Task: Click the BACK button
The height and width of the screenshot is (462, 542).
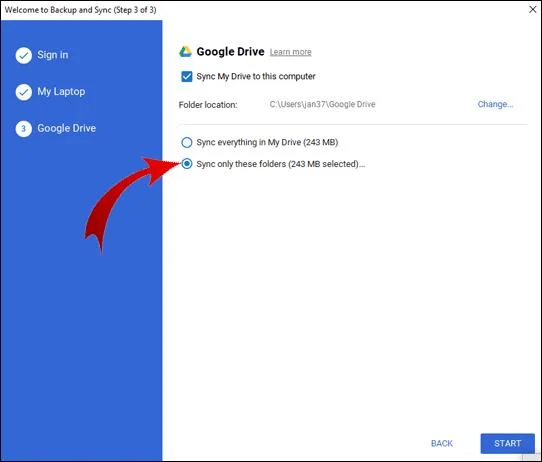Action: (442, 443)
